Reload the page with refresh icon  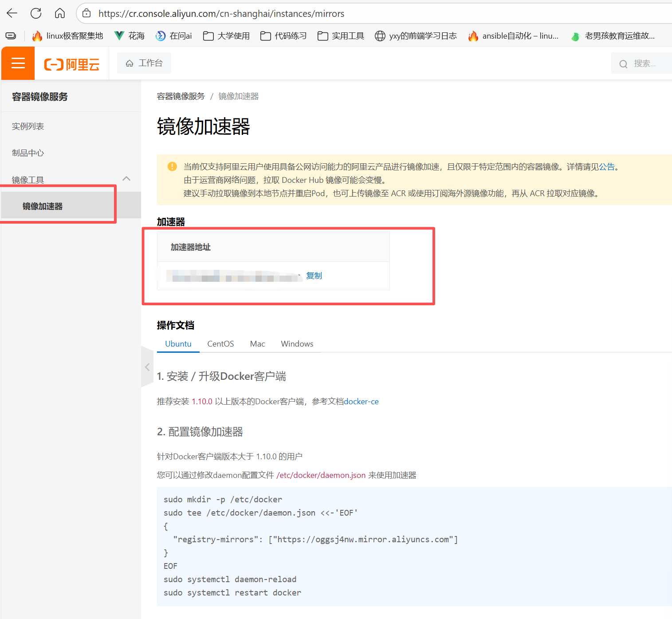click(x=36, y=13)
